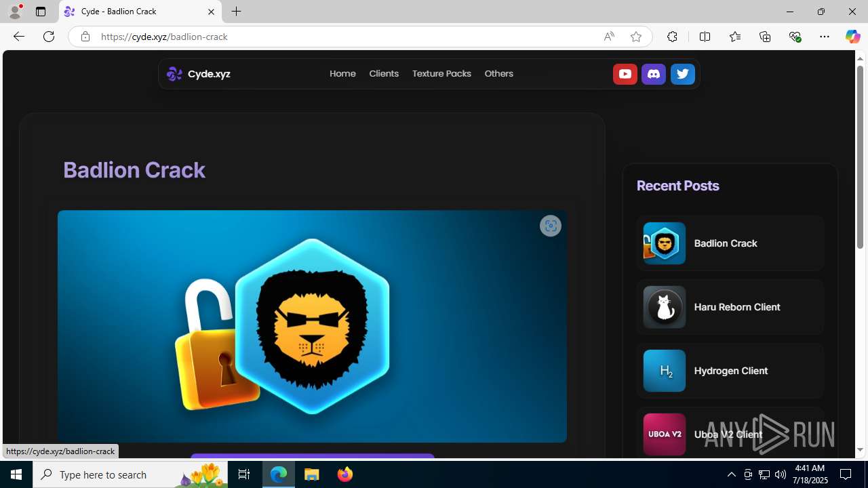Open Settings and more menu
868x488 pixels.
click(824, 37)
